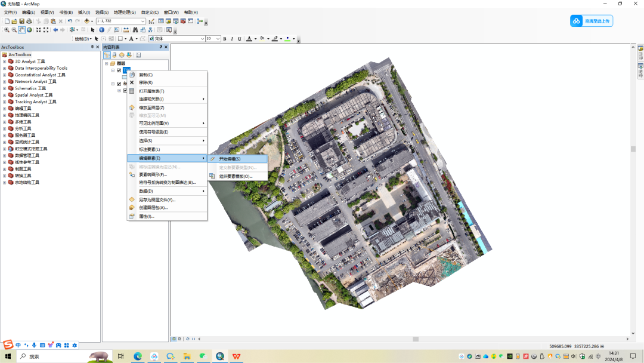Open the 地理处理(G) menu

[x=125, y=13]
